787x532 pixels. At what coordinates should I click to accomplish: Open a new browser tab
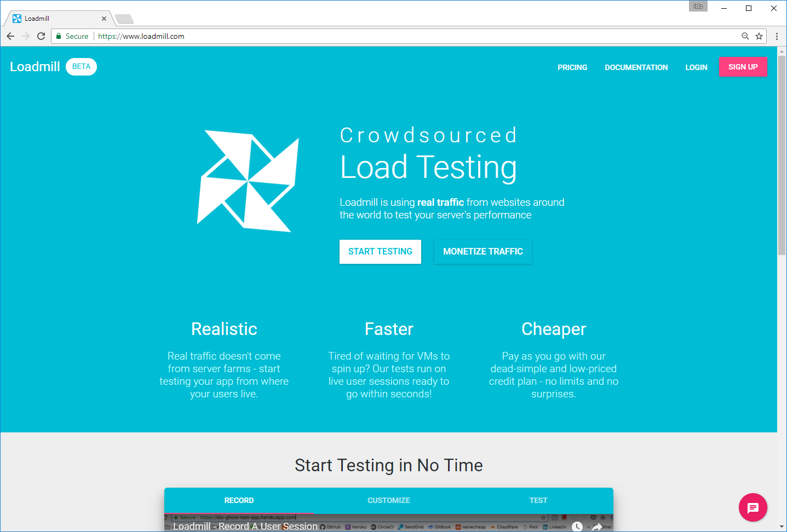124,19
